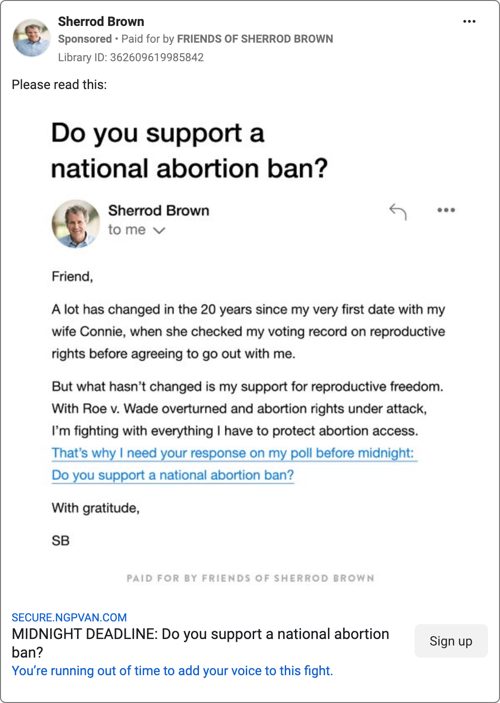Open the ad's three-dot options menu
Image resolution: width=500 pixels, height=703 pixels.
(x=469, y=22)
